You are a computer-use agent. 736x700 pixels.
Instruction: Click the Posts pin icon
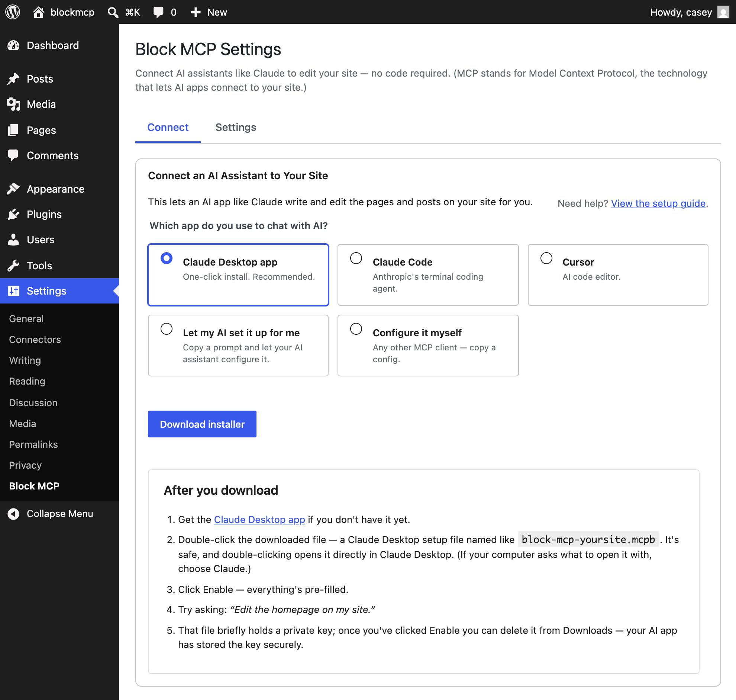[13, 79]
